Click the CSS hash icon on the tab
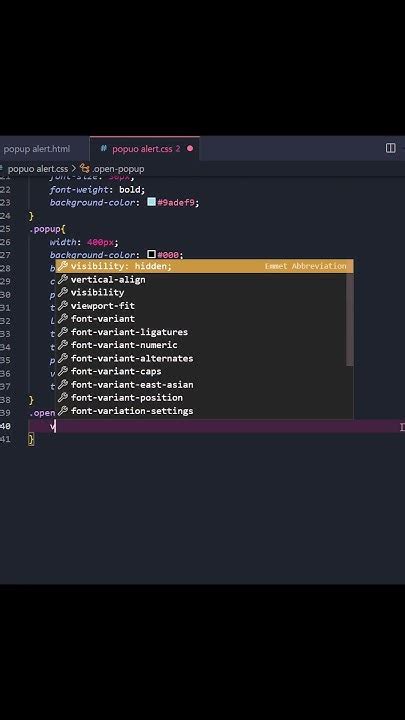 [104, 149]
